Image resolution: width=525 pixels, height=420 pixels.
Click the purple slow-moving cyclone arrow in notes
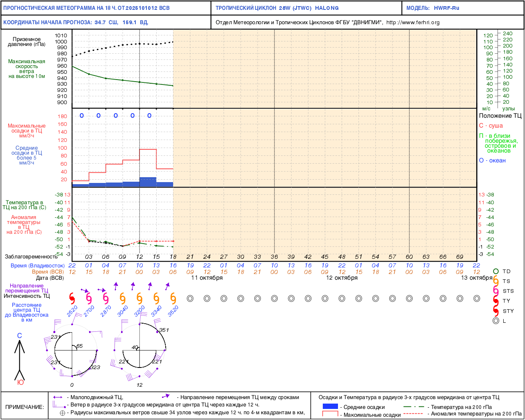click(x=58, y=397)
